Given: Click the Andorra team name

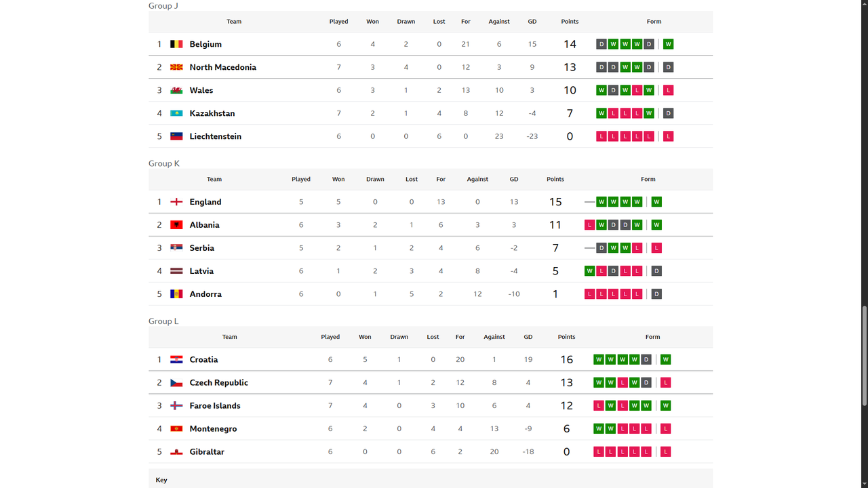Looking at the screenshot, I should (205, 294).
